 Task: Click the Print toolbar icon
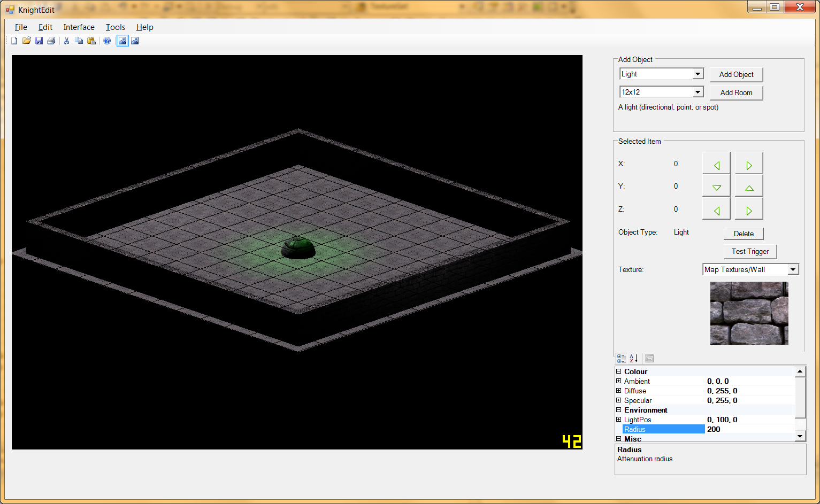(51, 41)
